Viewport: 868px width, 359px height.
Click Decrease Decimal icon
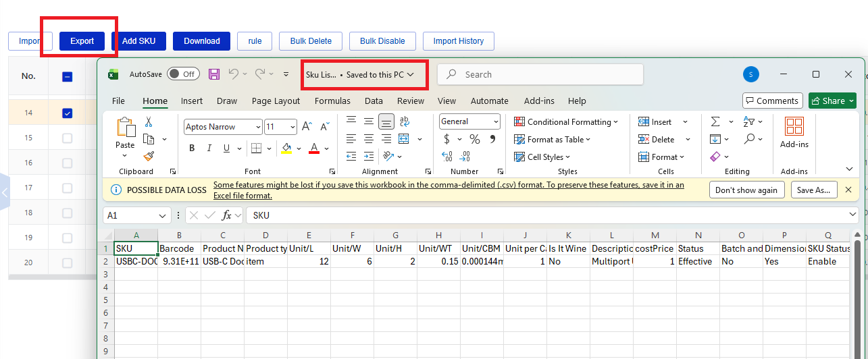coord(465,157)
